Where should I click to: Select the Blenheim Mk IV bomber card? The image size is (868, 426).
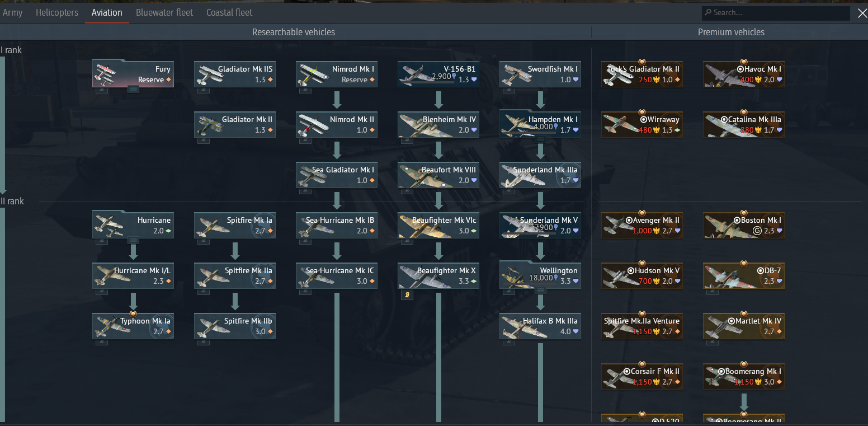tap(438, 125)
